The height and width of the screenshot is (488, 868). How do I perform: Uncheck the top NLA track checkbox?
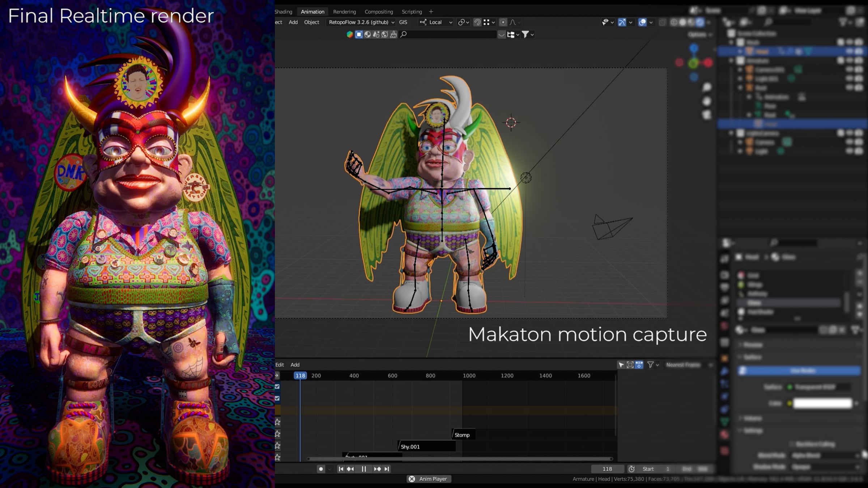[277, 386]
